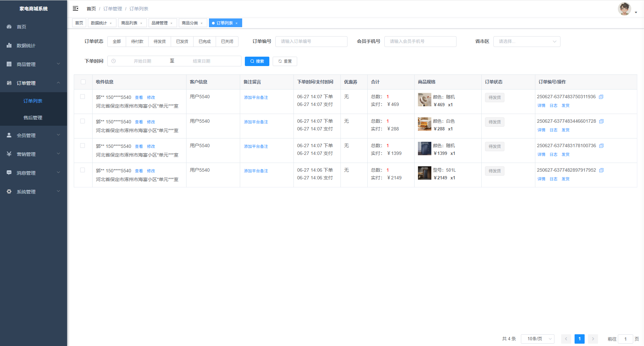Click the clock icon in date range field
The height and width of the screenshot is (346, 644).
[114, 61]
